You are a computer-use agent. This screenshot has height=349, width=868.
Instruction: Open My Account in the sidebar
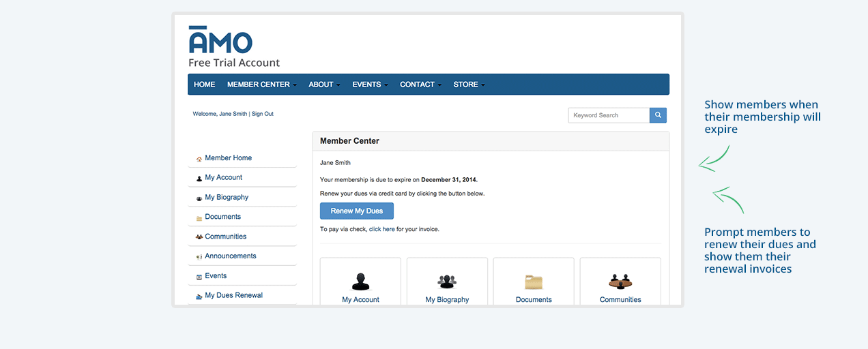click(224, 177)
